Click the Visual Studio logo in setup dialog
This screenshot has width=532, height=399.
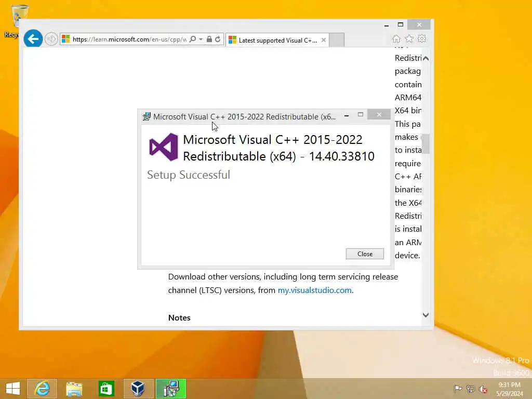[x=164, y=147]
